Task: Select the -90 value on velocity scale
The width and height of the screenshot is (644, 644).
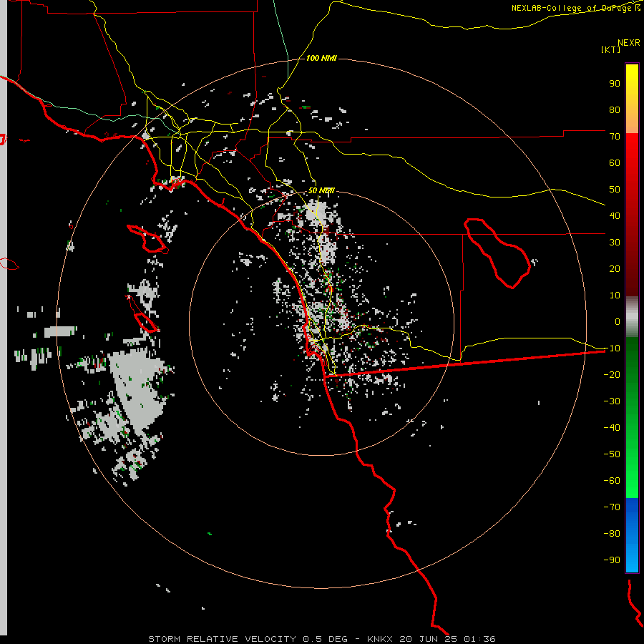Action: click(612, 560)
